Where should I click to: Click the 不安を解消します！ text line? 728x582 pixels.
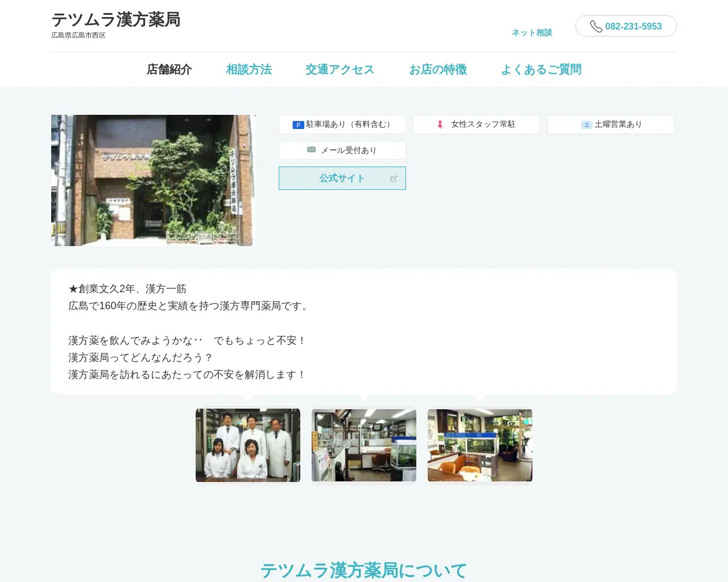click(x=187, y=375)
